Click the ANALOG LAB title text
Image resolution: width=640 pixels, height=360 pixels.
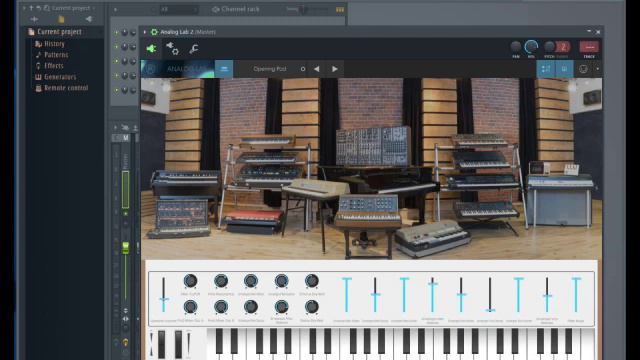pos(187,69)
